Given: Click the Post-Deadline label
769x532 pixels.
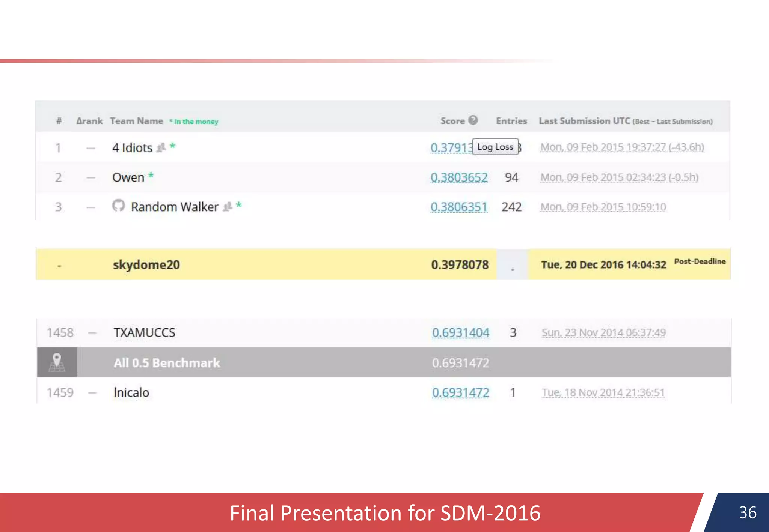Looking at the screenshot, I should click(700, 261).
